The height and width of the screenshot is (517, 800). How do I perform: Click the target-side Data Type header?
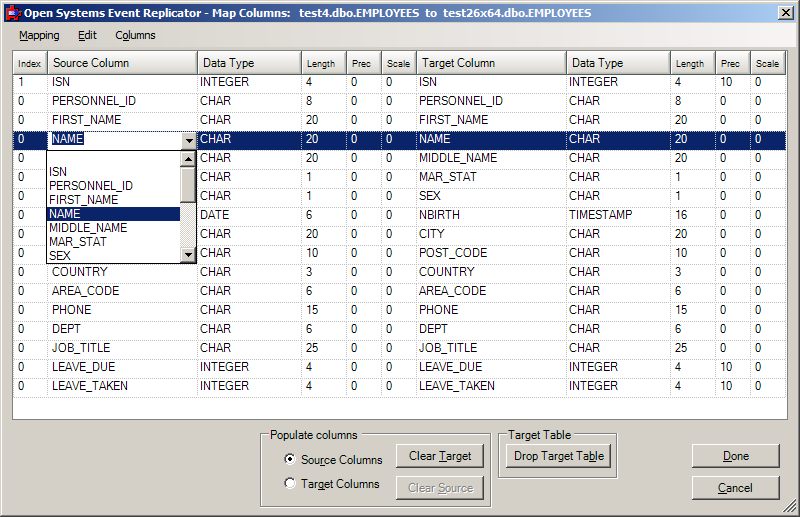click(x=618, y=63)
